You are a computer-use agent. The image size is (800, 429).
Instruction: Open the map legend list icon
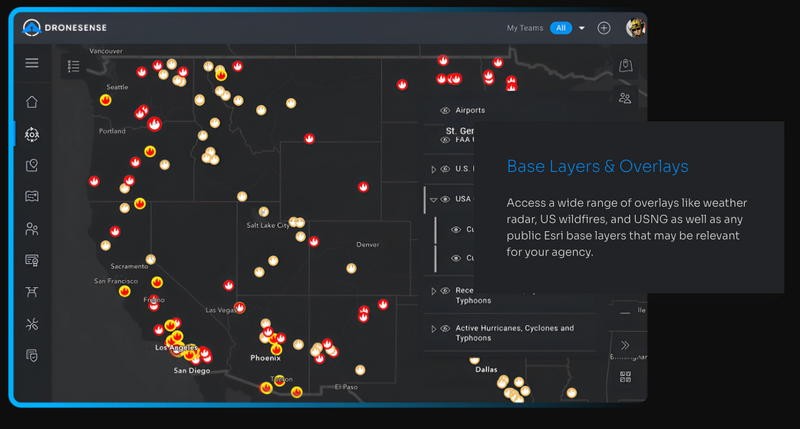[x=73, y=66]
